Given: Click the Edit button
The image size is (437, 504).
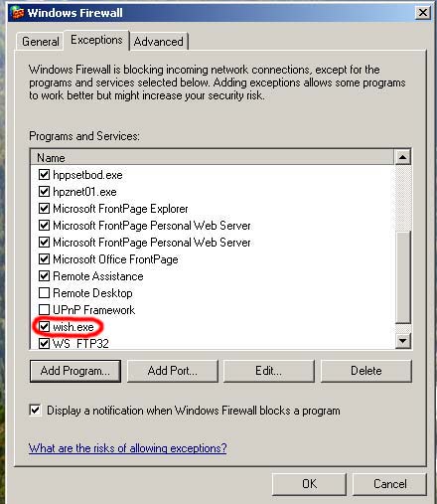Looking at the screenshot, I should click(268, 371).
